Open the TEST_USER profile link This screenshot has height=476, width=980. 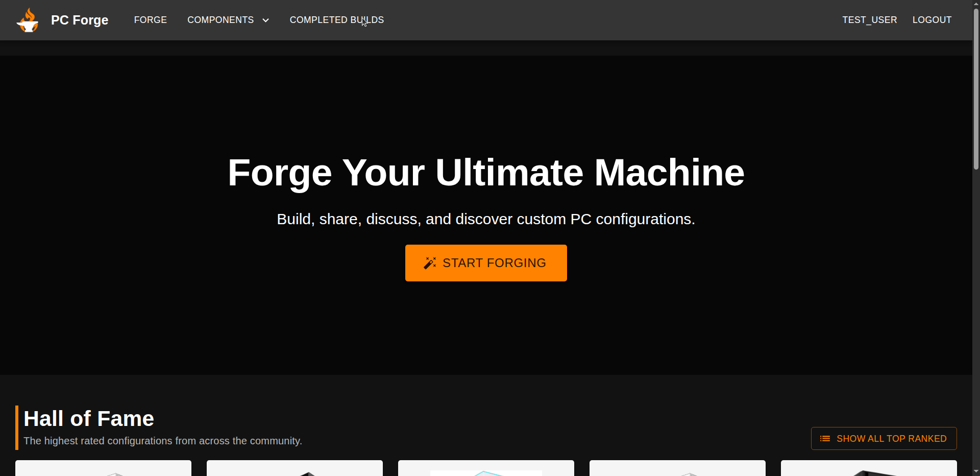pyautogui.click(x=869, y=20)
